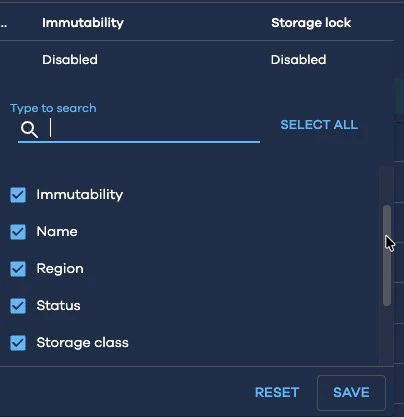Image resolution: width=404 pixels, height=417 pixels.
Task: Click the Disabled value under Storage lock
Action: [x=299, y=60]
